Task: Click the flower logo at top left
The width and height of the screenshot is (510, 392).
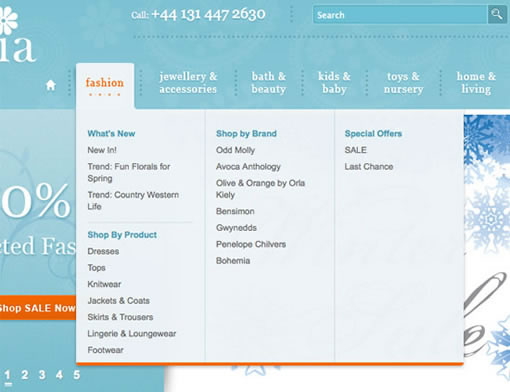Action: pyautogui.click(x=8, y=21)
